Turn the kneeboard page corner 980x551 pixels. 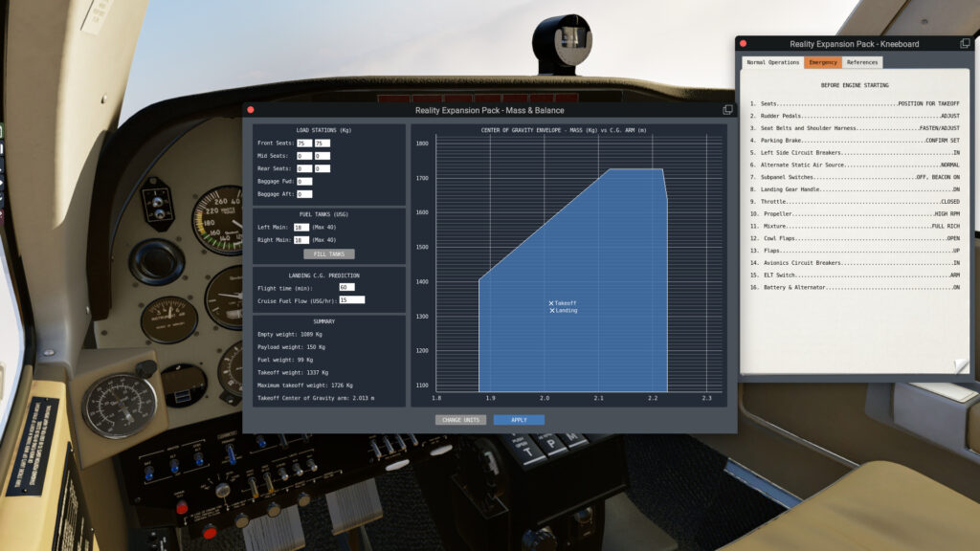[960, 366]
